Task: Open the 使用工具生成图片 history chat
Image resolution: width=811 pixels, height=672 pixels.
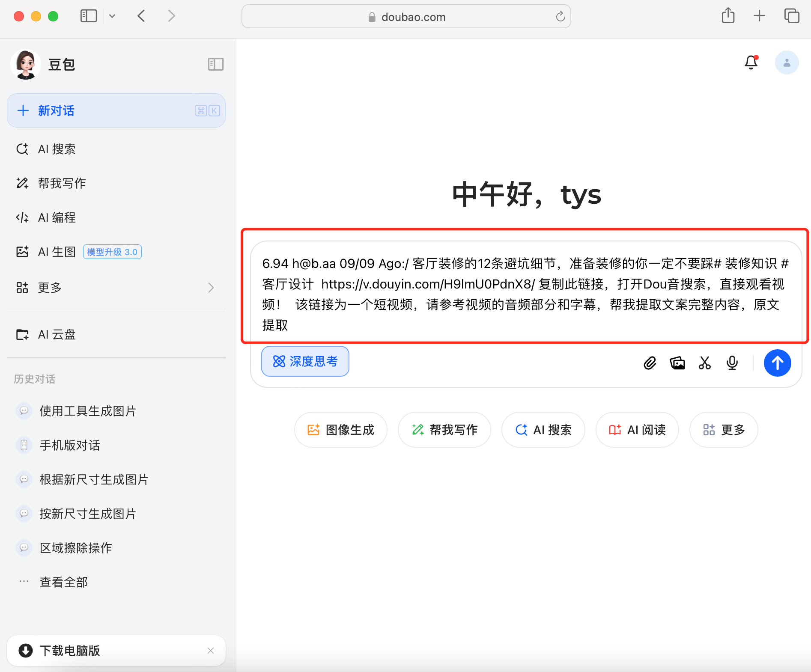Action: click(116, 411)
